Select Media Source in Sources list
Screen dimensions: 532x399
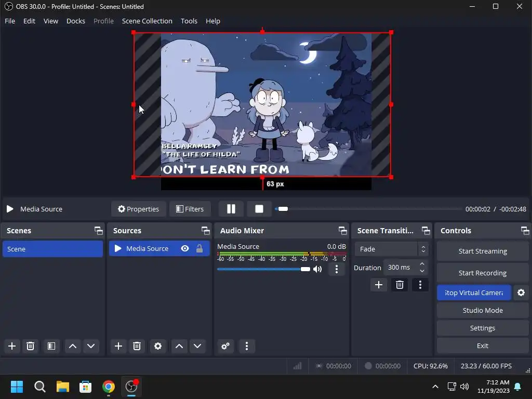159,249
